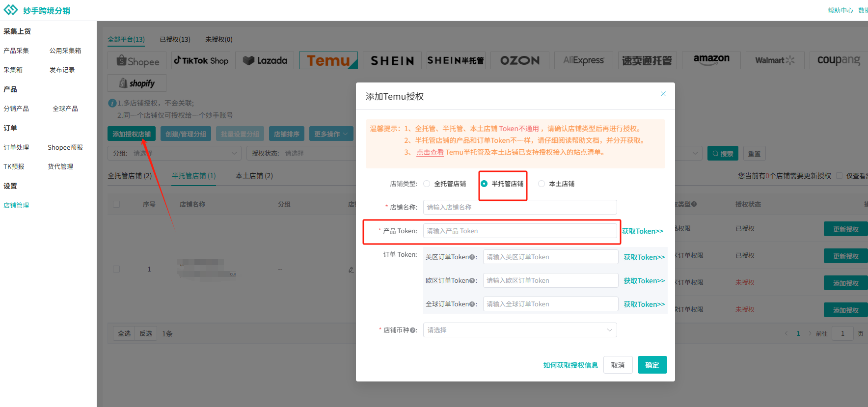This screenshot has height=407, width=868.
Task: Open the 授权状态 filter dropdown
Action: (301, 153)
